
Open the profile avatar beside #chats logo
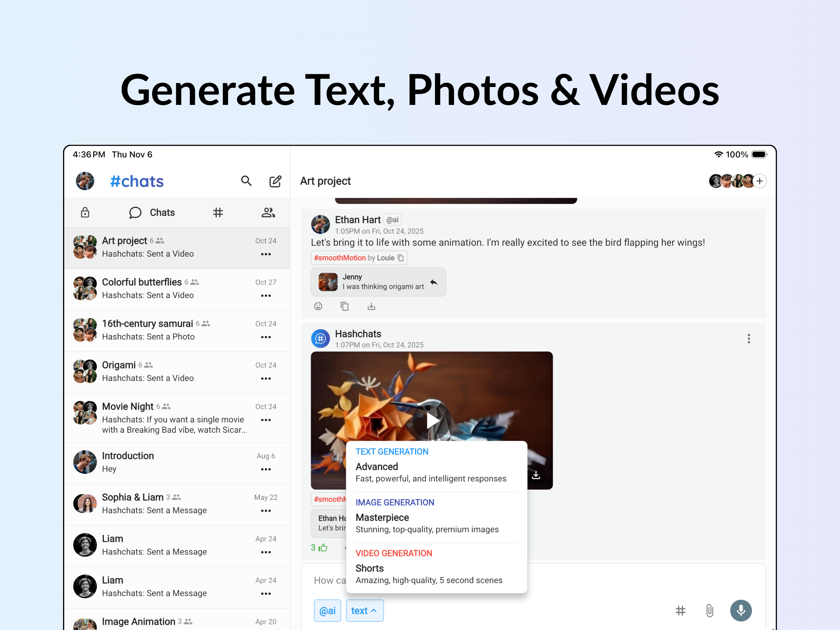tap(85, 181)
